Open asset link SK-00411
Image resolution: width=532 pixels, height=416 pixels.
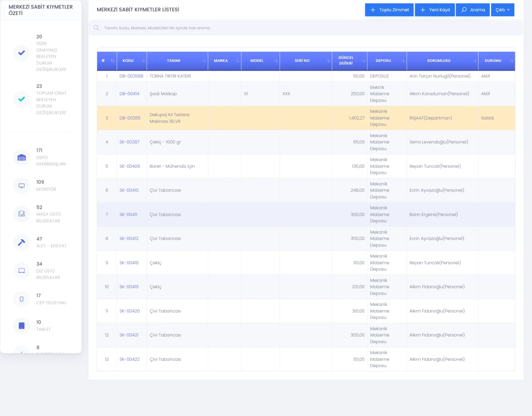pyautogui.click(x=128, y=215)
